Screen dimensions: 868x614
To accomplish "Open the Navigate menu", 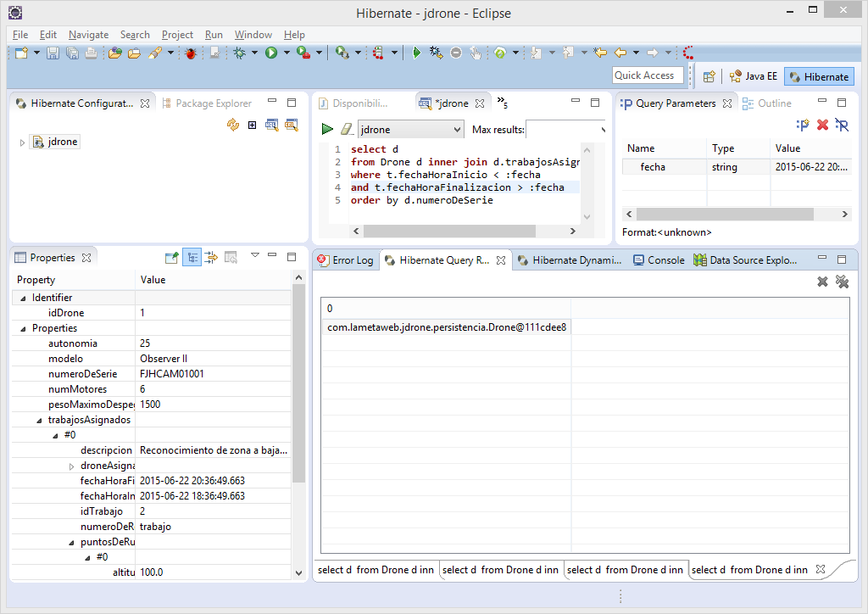I will (88, 34).
